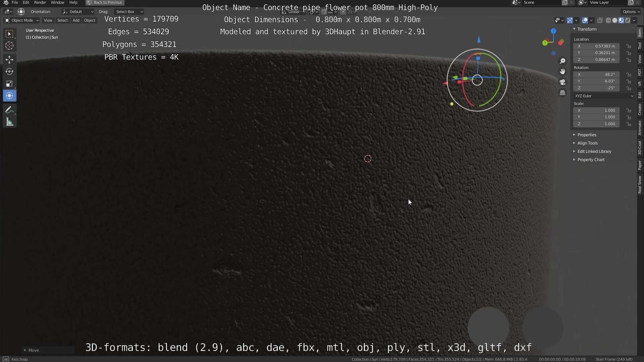The image size is (644, 362).
Task: Choose the Measure tool
Action: [x=9, y=123]
